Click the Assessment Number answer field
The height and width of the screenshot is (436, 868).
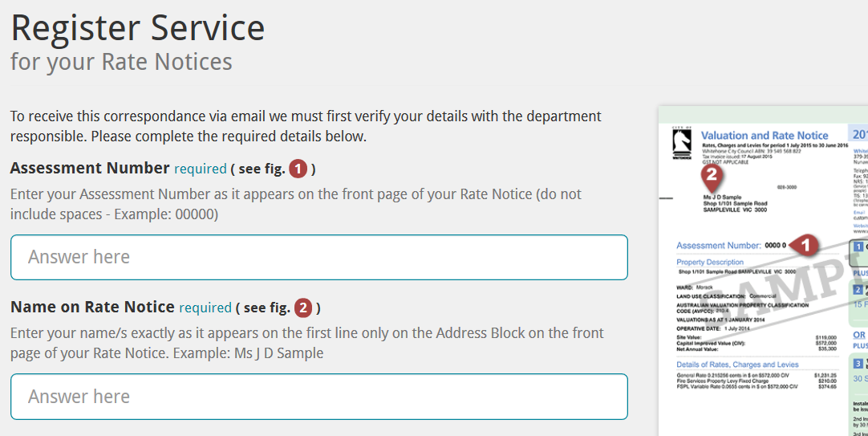318,257
